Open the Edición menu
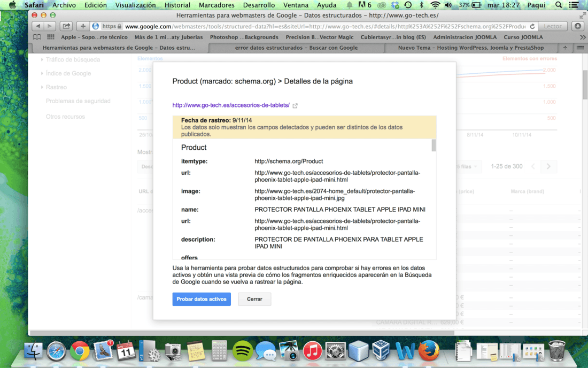588x368 pixels. (95, 5)
